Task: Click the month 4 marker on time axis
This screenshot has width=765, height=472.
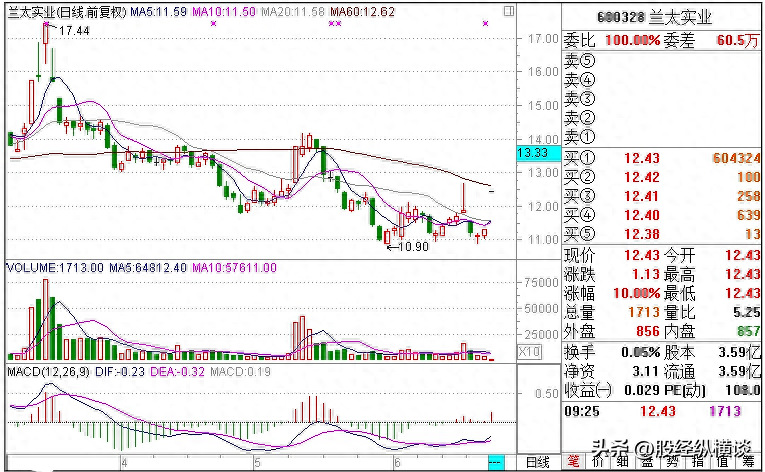Action: 124,463
